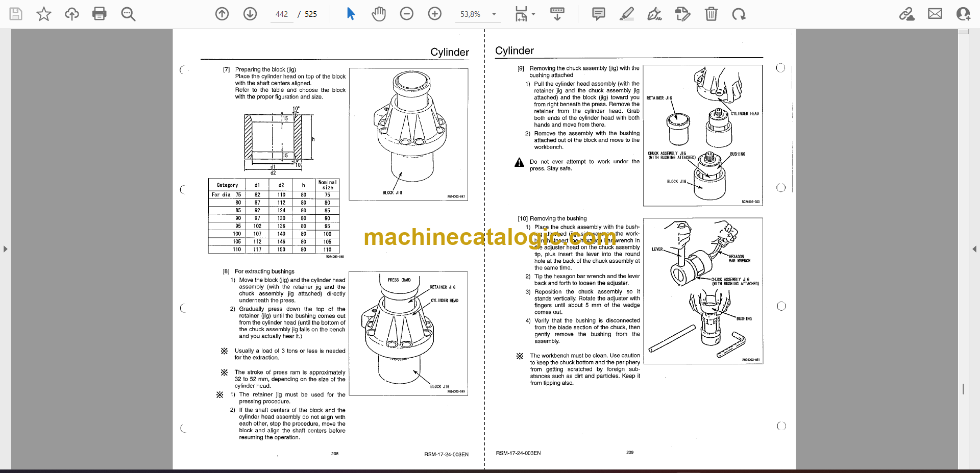Click the 'Nominal size' table header
980x473 pixels.
pos(328,185)
